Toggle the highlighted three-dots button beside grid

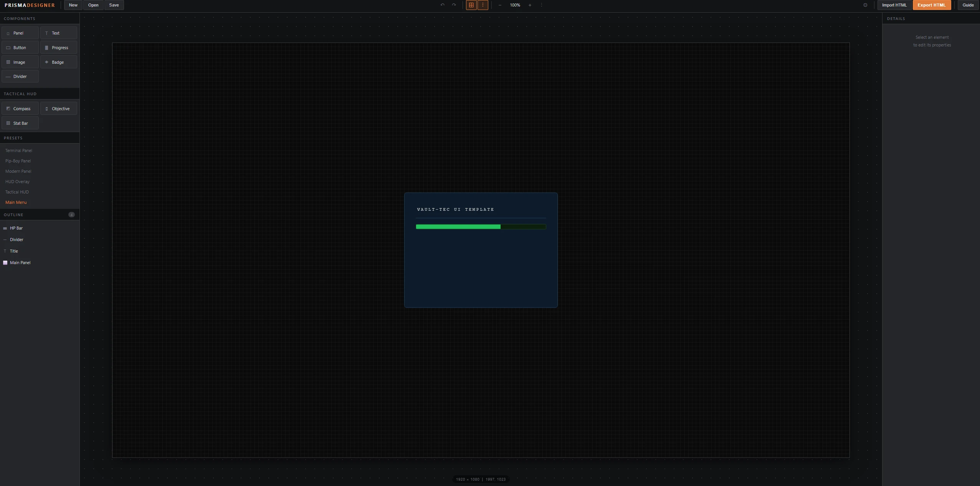pyautogui.click(x=483, y=5)
